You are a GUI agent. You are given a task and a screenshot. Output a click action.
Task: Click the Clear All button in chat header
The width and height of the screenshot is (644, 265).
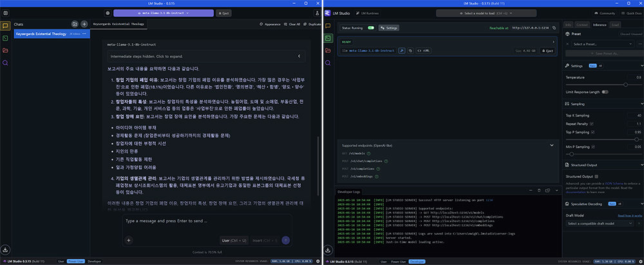pos(294,24)
